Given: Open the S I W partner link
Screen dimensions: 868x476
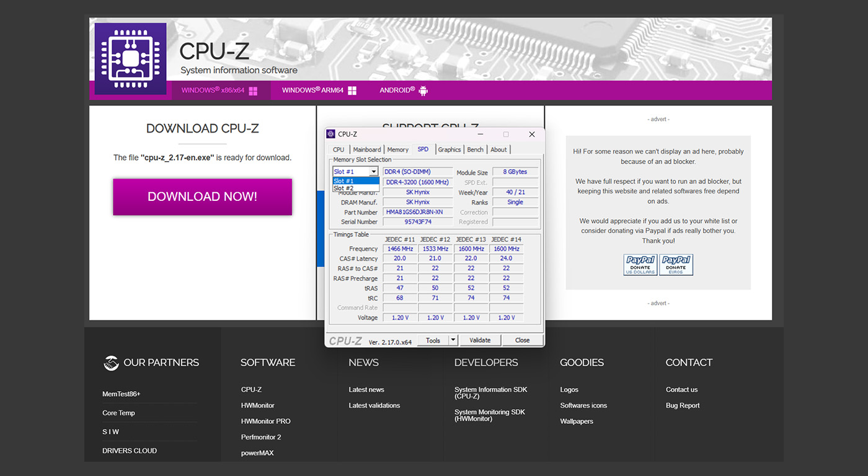Looking at the screenshot, I should point(110,432).
